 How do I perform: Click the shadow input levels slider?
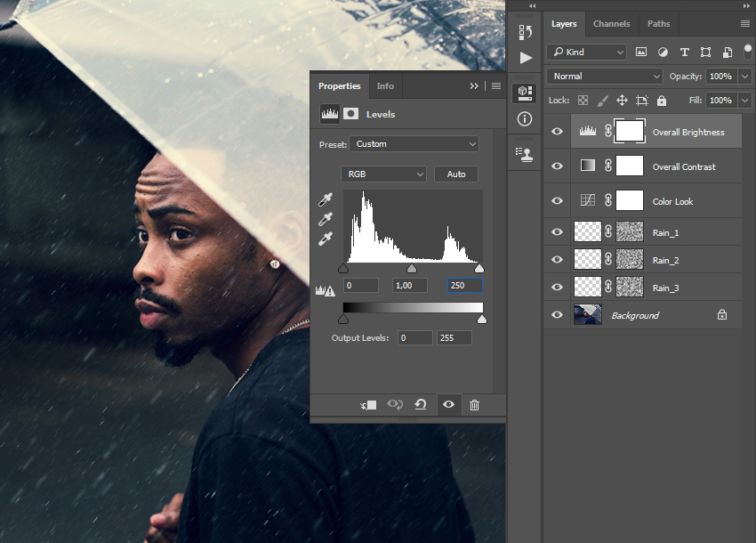click(343, 268)
